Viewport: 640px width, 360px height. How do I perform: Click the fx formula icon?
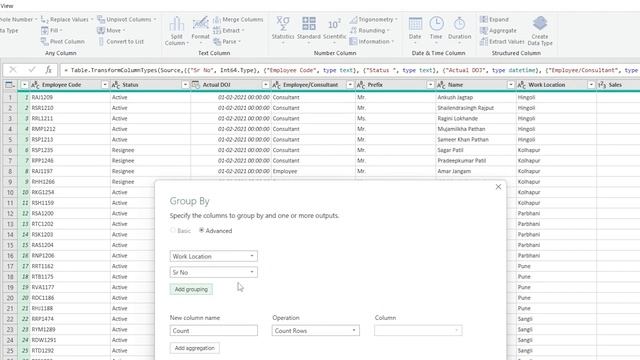tap(49, 70)
